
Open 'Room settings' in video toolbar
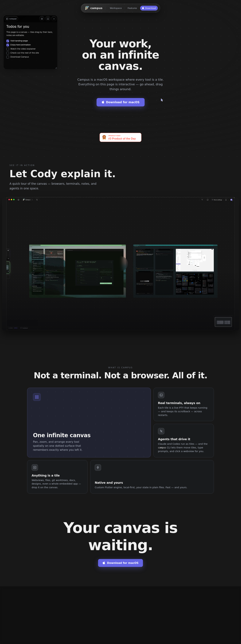coord(217,200)
